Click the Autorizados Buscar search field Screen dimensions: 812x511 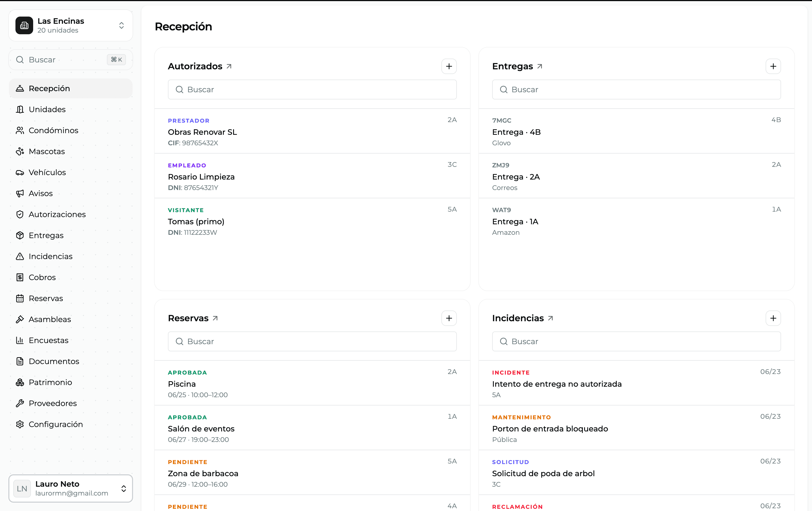tap(312, 89)
